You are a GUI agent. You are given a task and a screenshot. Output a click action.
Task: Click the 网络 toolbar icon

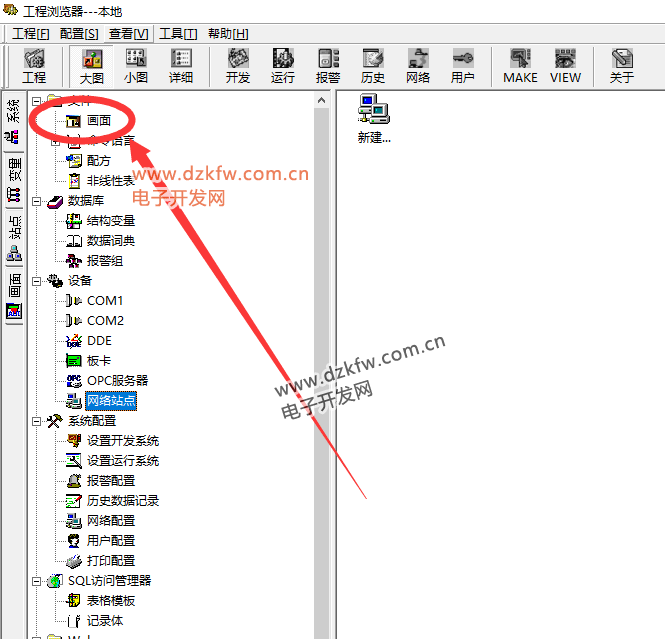click(x=418, y=65)
